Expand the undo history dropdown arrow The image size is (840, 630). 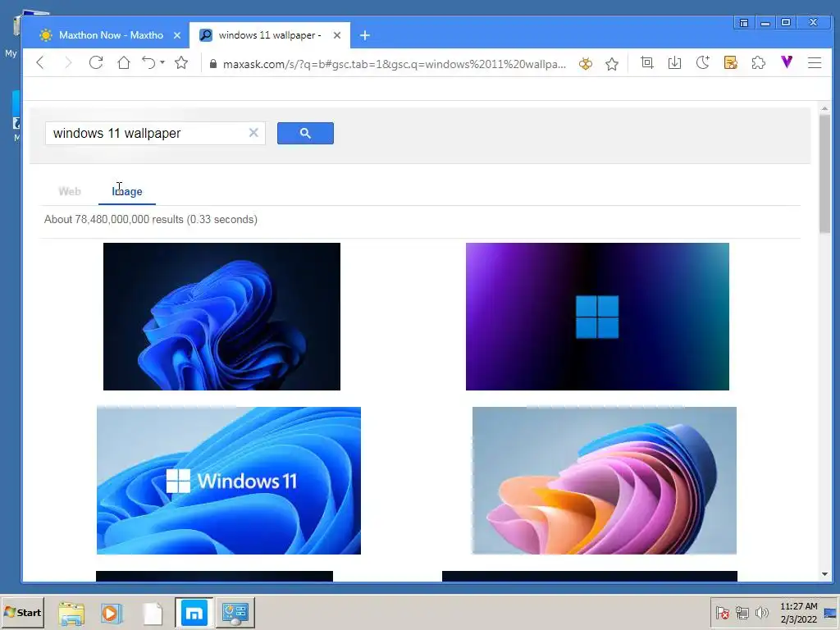162,62
